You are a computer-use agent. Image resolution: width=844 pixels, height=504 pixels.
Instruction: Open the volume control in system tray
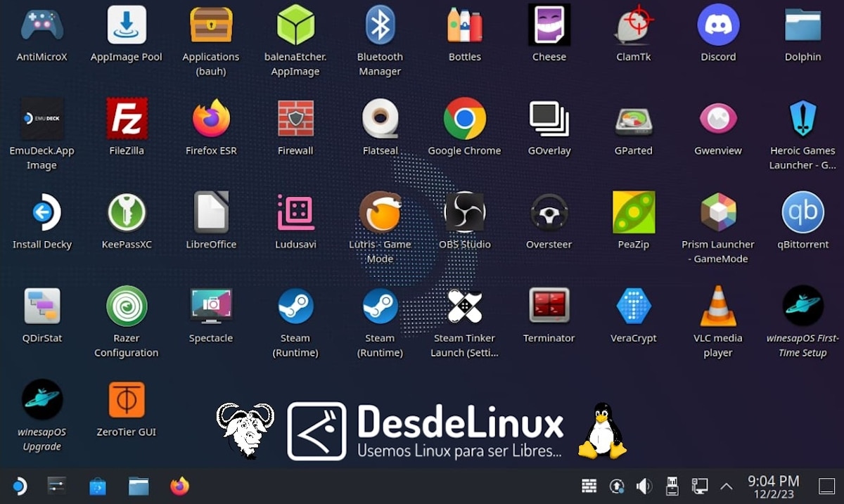[x=644, y=486]
